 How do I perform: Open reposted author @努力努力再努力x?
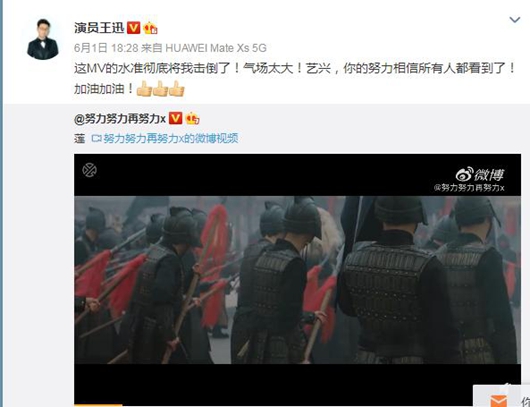point(120,119)
